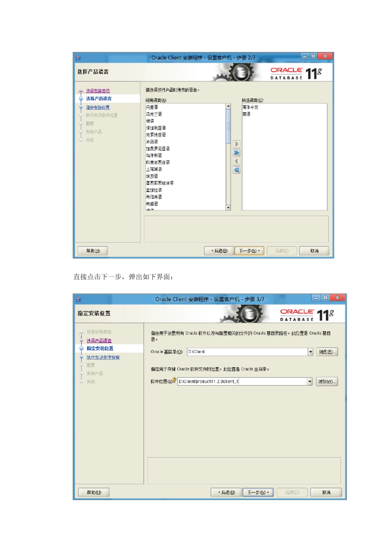Click 帮助(H) in the step 3/7 window
This screenshot has width=392, height=555.
94,492
